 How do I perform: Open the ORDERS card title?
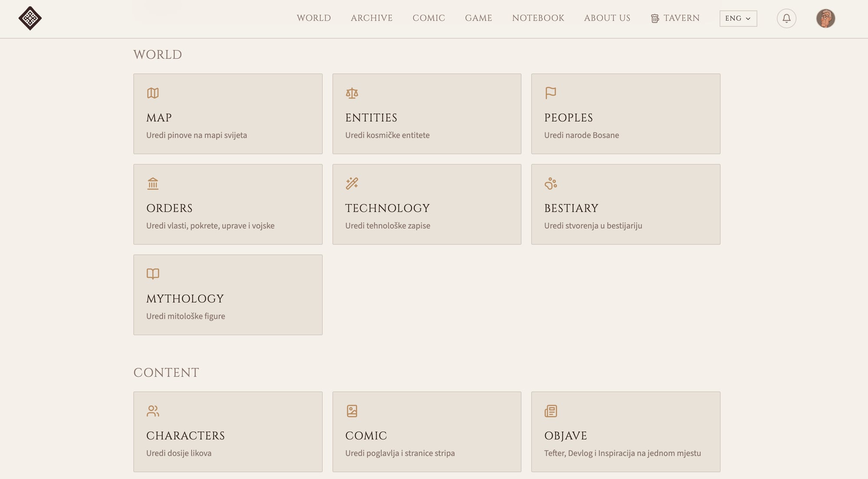coord(169,208)
